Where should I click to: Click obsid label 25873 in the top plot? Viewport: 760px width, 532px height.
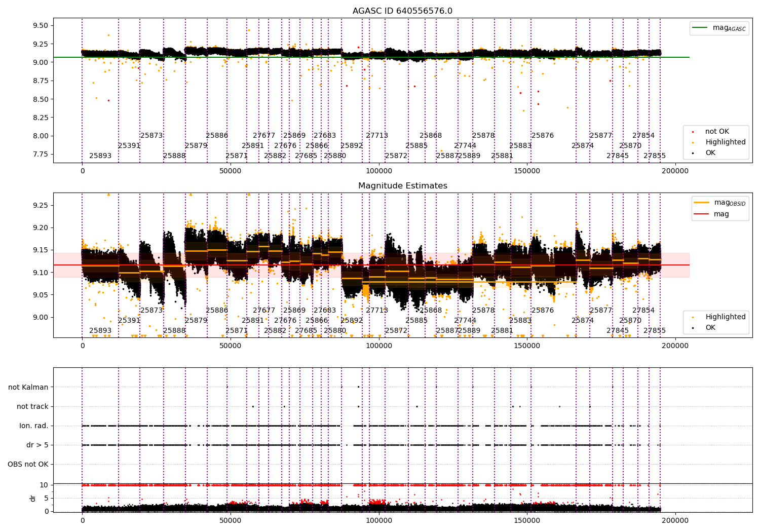(151, 135)
